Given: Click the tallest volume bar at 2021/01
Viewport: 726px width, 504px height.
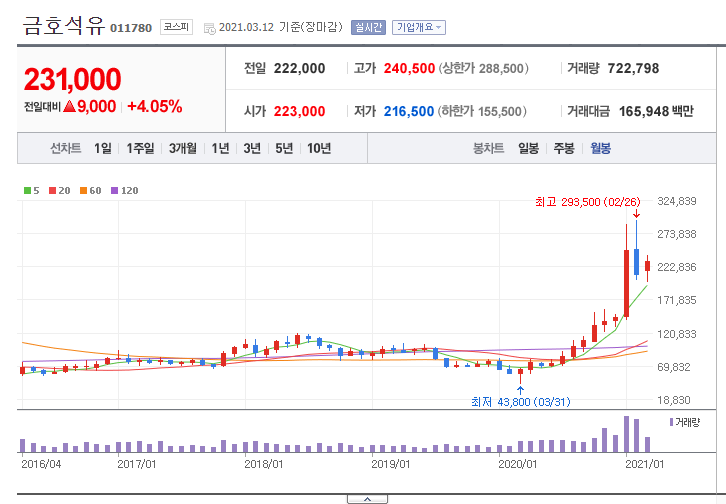Looking at the screenshot, I should click(626, 434).
